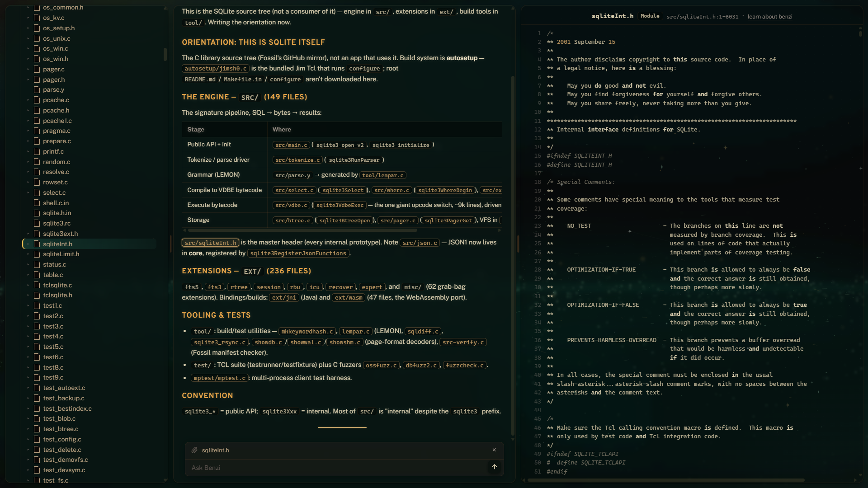This screenshot has height=488, width=868.
Task: Expand the os_win.c tree node arrow
Action: [28, 48]
